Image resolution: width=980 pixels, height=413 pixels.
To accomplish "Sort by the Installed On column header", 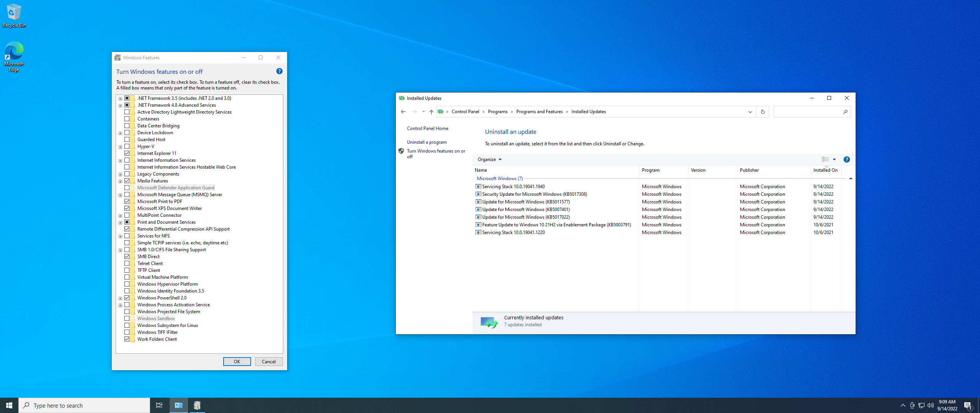I will pyautogui.click(x=825, y=170).
